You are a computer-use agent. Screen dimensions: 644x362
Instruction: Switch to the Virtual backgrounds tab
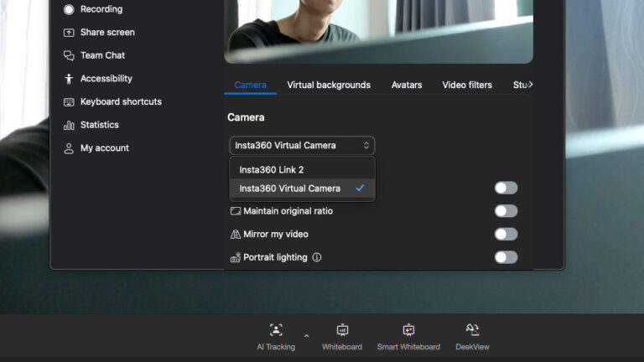tap(329, 85)
